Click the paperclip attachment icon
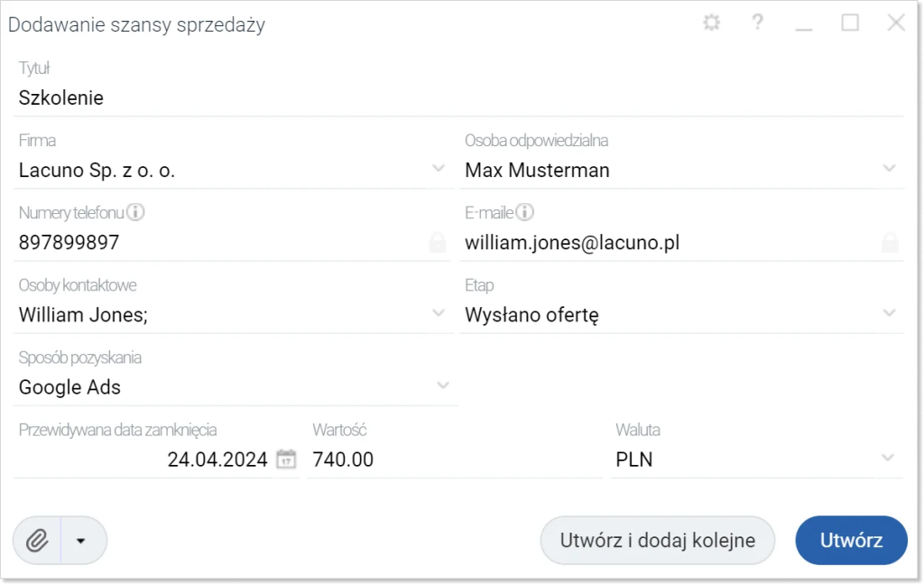Viewport: 924px width, 585px height. 37,540
